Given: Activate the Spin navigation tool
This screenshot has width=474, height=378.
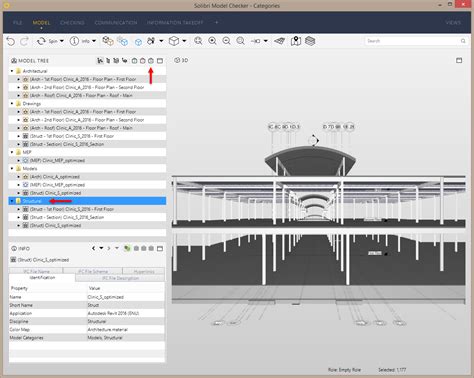Looking at the screenshot, I should pos(47,41).
